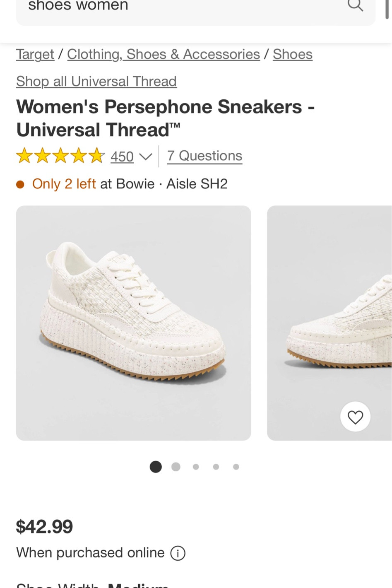
Task: Navigate to the Shoes breadcrumb
Action: [292, 54]
